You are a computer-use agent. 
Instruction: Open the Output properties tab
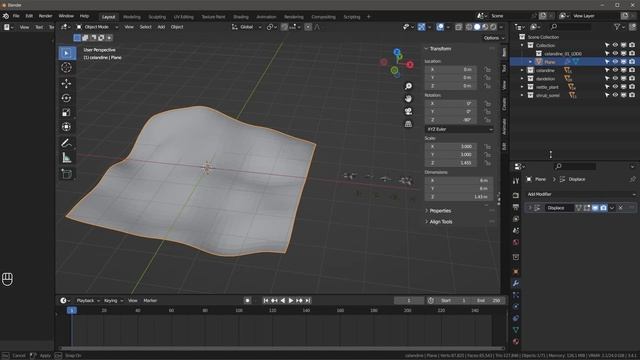point(516,207)
